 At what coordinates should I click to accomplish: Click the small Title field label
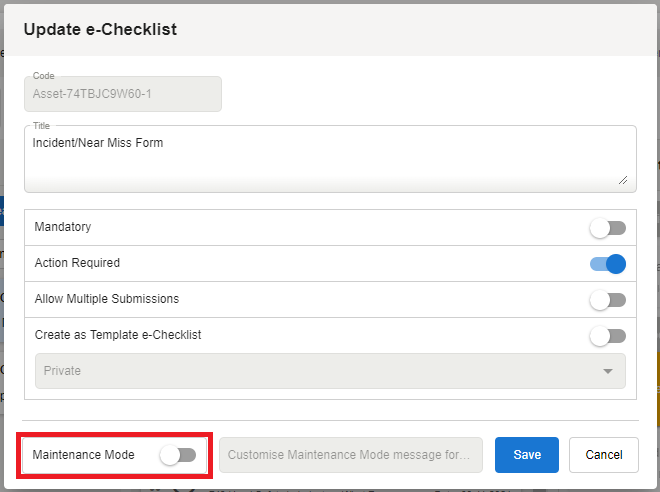(x=41, y=126)
